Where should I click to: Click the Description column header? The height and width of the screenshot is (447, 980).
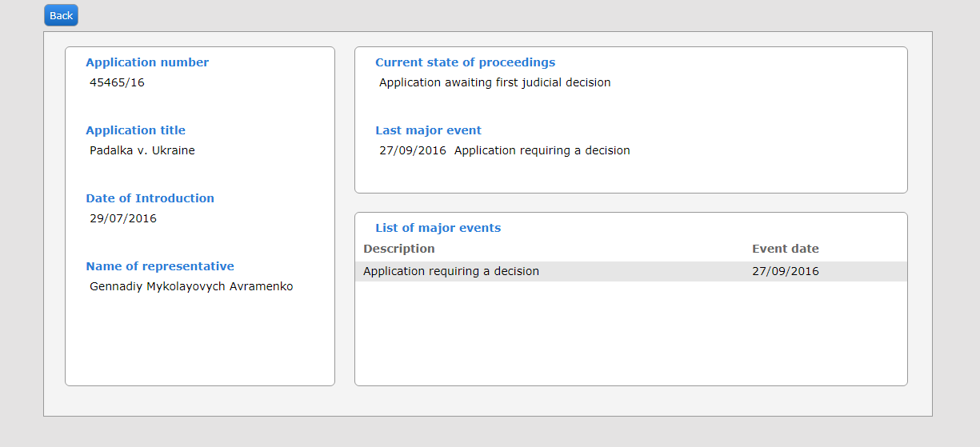(x=399, y=249)
